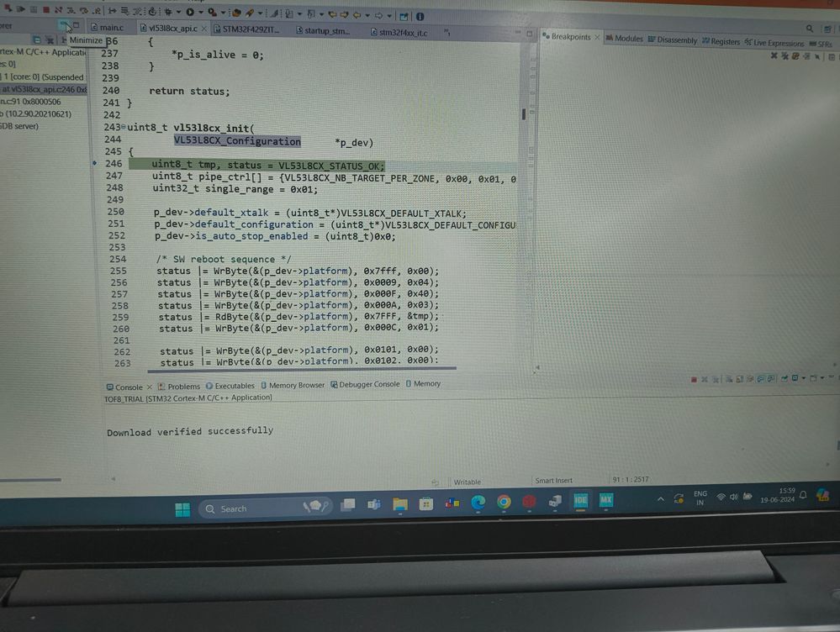
Task: Open Forward navigation history dropdown arrow
Action: tap(389, 16)
